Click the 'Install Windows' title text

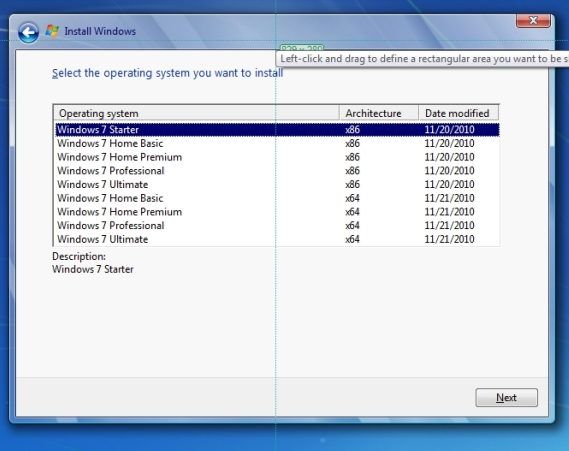[100, 32]
